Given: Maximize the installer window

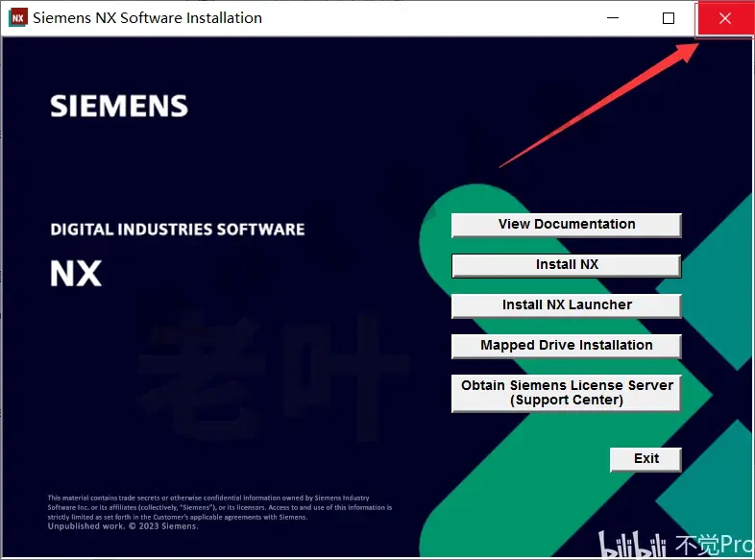Looking at the screenshot, I should pos(669,18).
